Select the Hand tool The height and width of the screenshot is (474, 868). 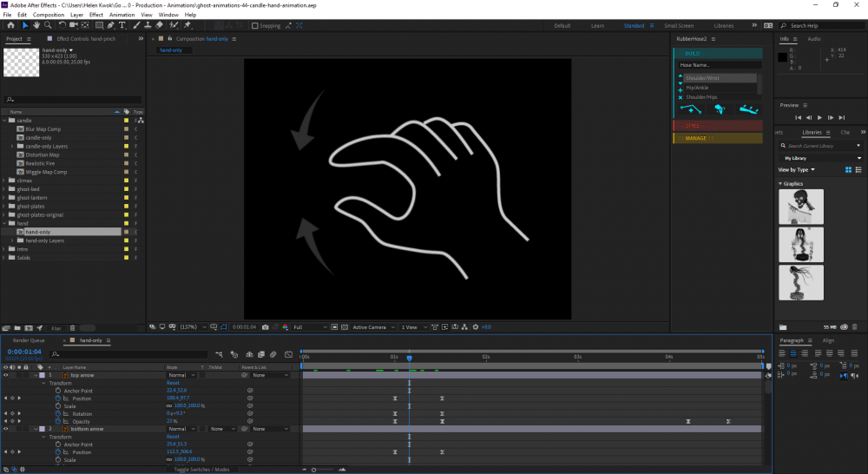(x=36, y=25)
